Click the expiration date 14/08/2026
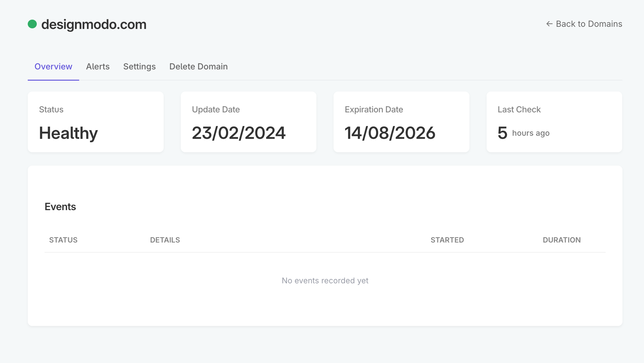 390,133
